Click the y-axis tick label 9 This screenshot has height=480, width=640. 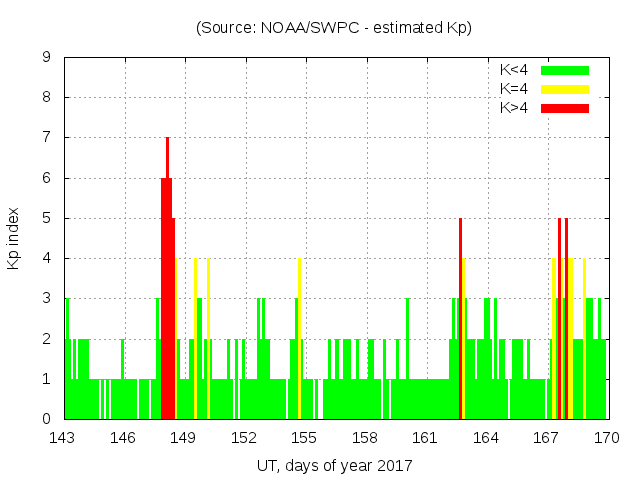(47, 58)
